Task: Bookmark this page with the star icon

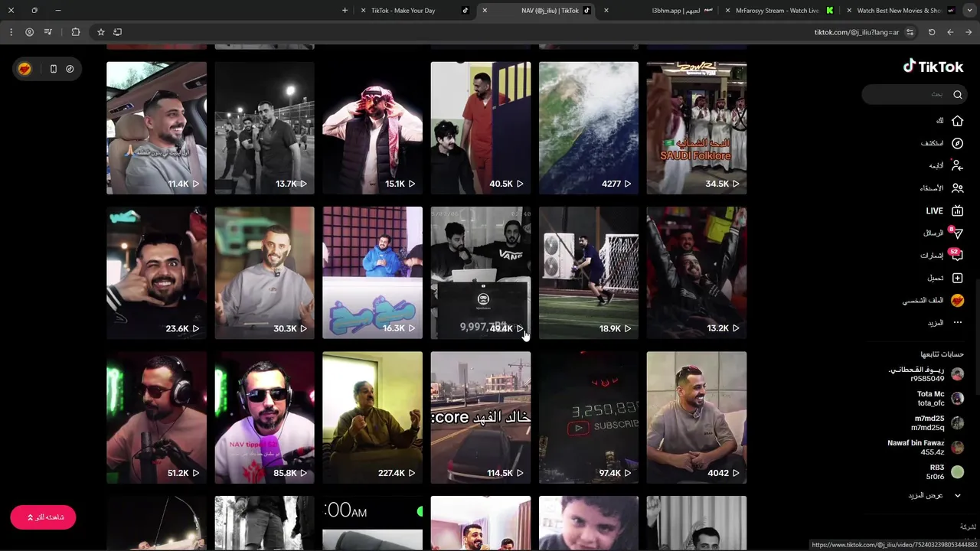Action: (x=100, y=32)
